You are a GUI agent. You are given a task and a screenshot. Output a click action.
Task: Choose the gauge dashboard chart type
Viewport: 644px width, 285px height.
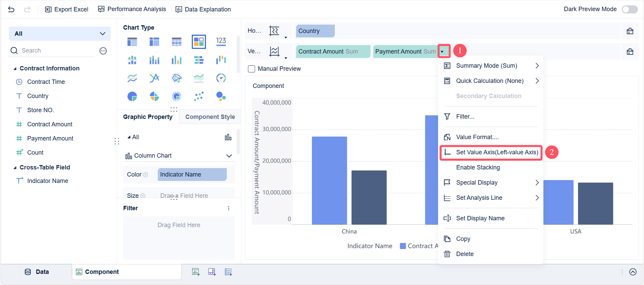click(221, 78)
